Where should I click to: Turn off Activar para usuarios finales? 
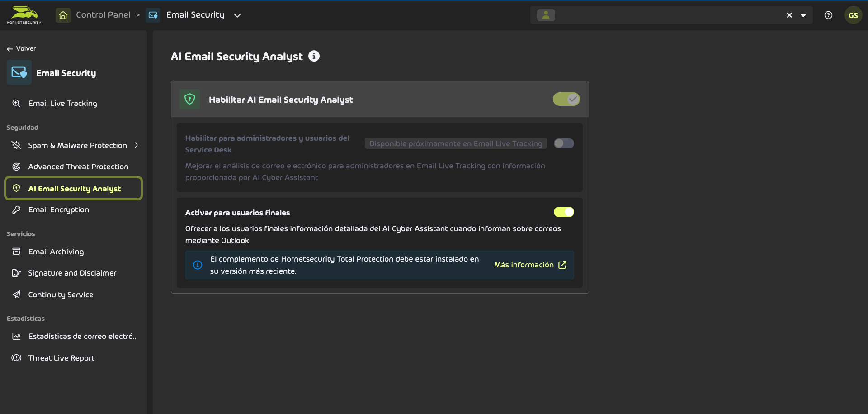point(564,212)
